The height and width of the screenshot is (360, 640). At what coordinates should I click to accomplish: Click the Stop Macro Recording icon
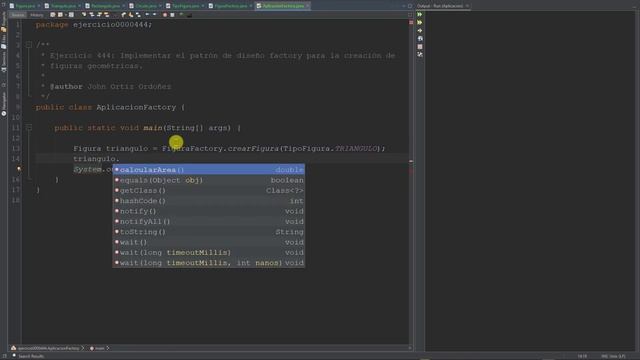click(x=172, y=15)
